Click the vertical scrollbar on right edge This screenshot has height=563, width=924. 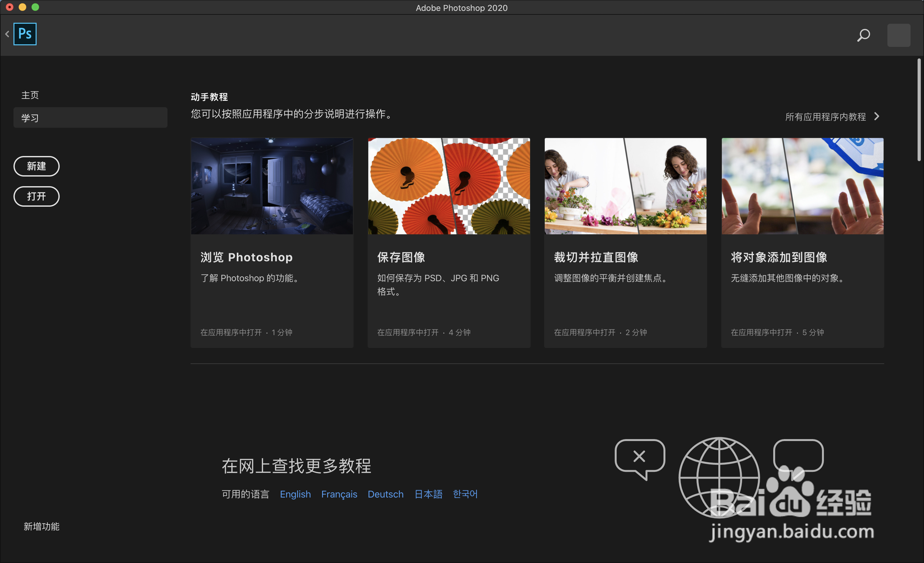point(919,109)
